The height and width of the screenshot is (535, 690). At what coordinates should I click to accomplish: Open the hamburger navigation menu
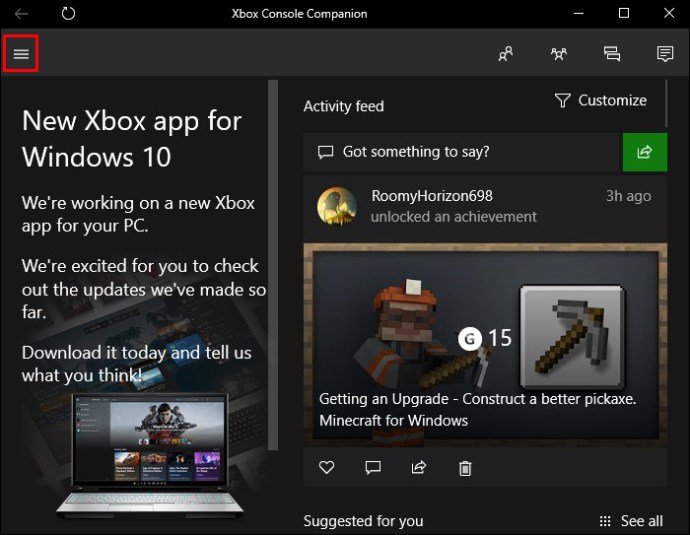(x=21, y=54)
